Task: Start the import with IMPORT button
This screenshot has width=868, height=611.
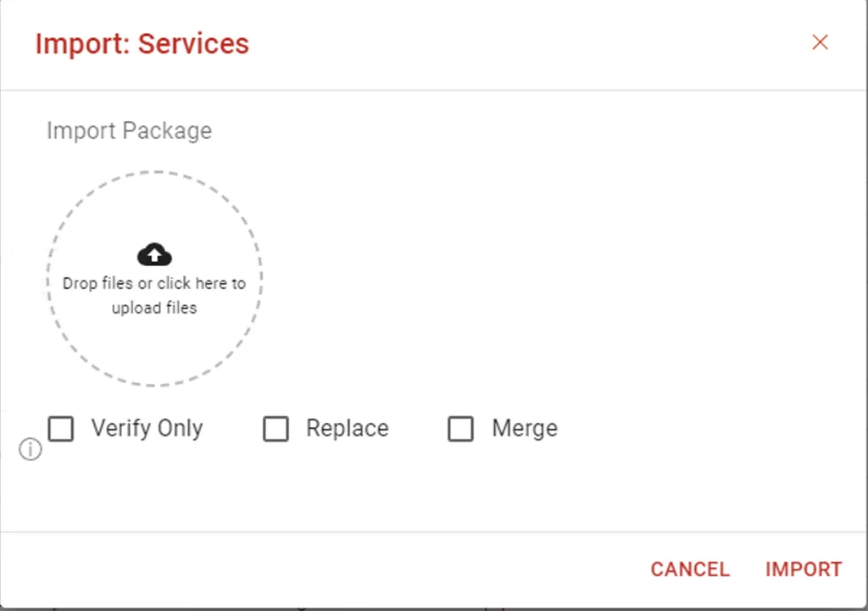Action: [804, 569]
